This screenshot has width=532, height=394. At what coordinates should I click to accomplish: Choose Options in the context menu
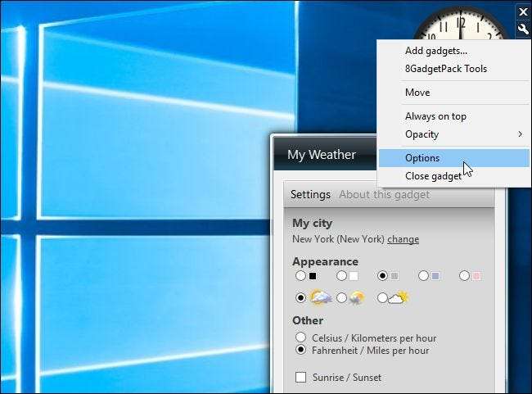pos(454,158)
